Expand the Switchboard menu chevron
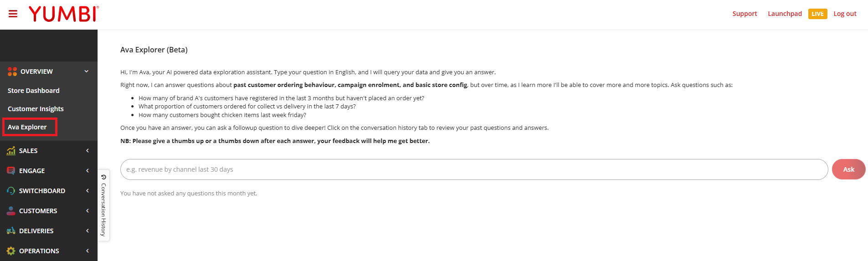The height and width of the screenshot is (261, 868). (x=87, y=191)
